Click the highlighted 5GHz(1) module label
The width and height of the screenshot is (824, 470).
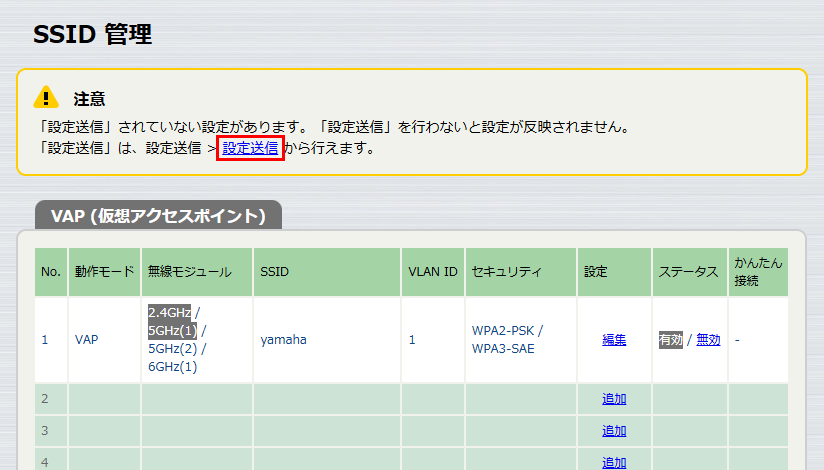coord(172,330)
